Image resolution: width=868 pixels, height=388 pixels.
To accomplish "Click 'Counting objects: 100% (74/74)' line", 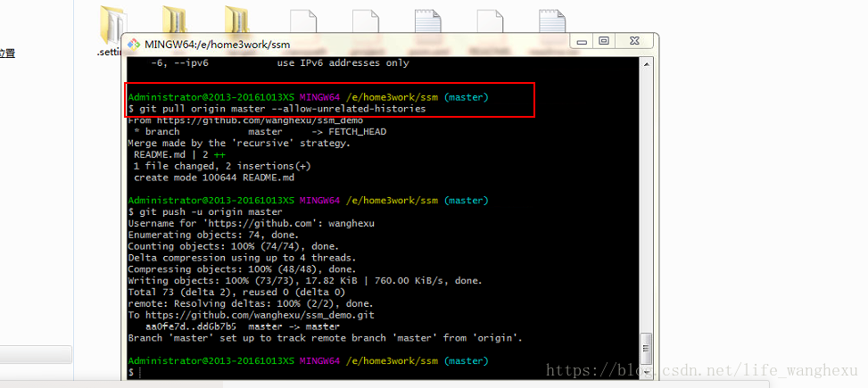I will click(233, 246).
